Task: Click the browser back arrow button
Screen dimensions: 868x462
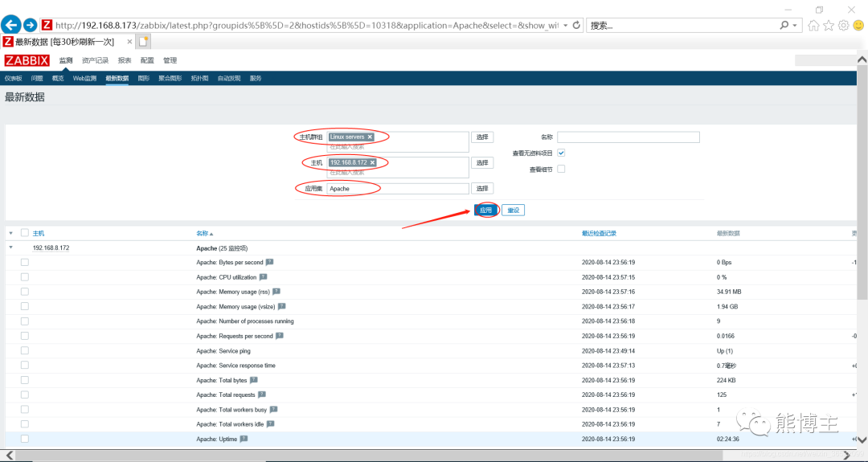Action: click(11, 25)
